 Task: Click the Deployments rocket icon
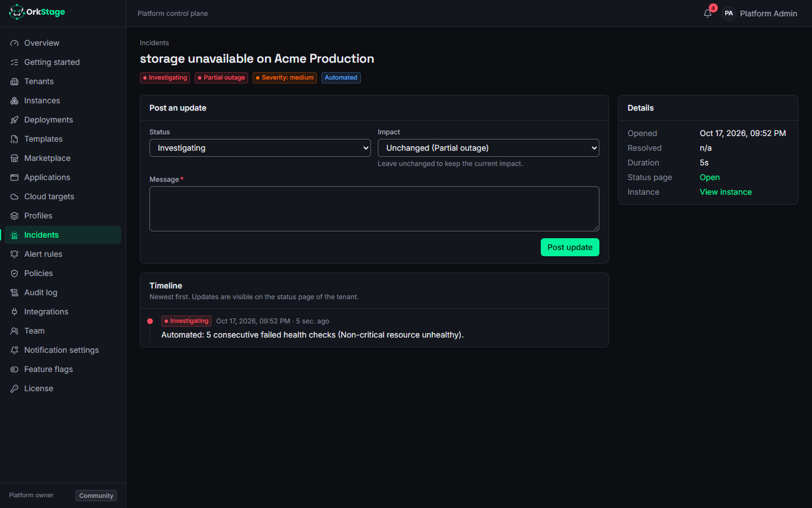tap(15, 120)
